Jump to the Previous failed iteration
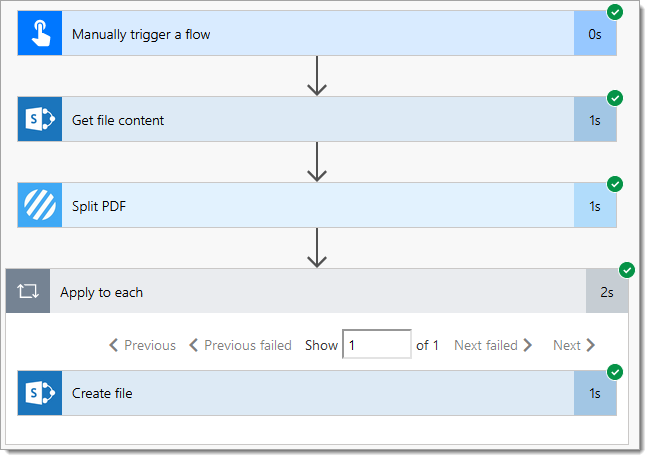 click(x=240, y=345)
